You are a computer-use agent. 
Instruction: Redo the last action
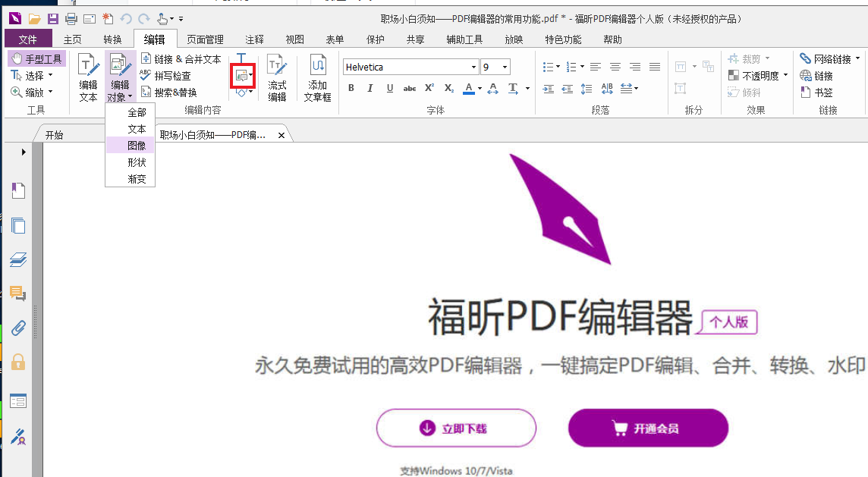144,20
